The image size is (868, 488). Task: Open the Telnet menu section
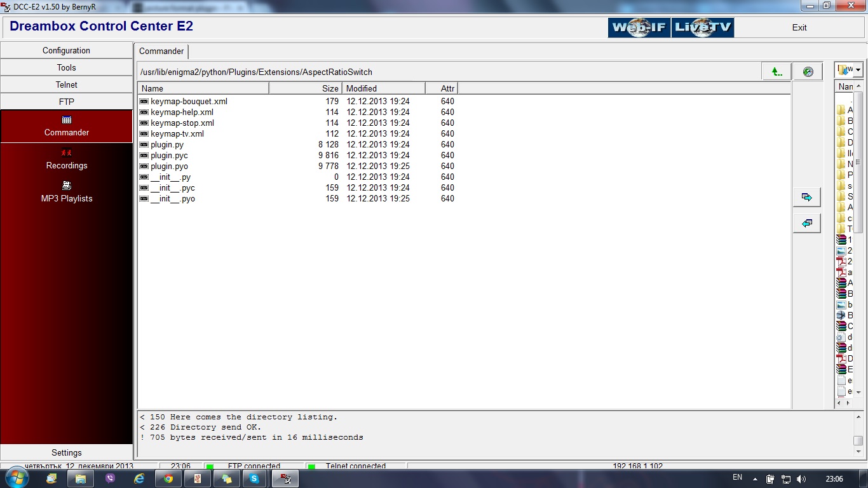(67, 85)
